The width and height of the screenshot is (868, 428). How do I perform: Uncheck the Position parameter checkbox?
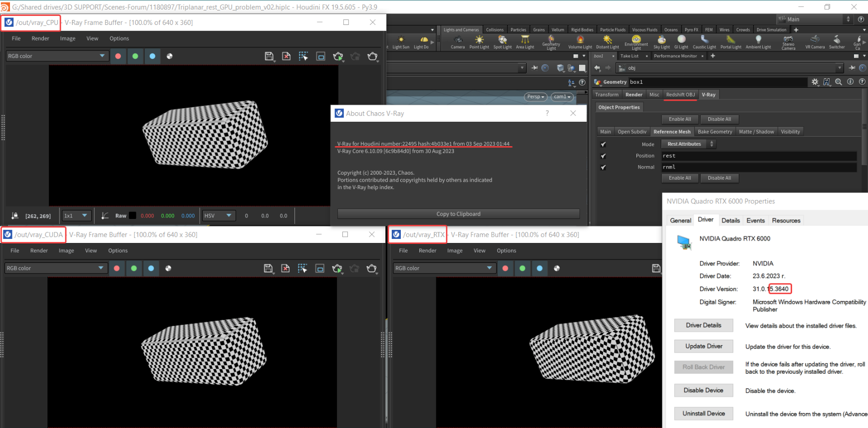point(603,156)
